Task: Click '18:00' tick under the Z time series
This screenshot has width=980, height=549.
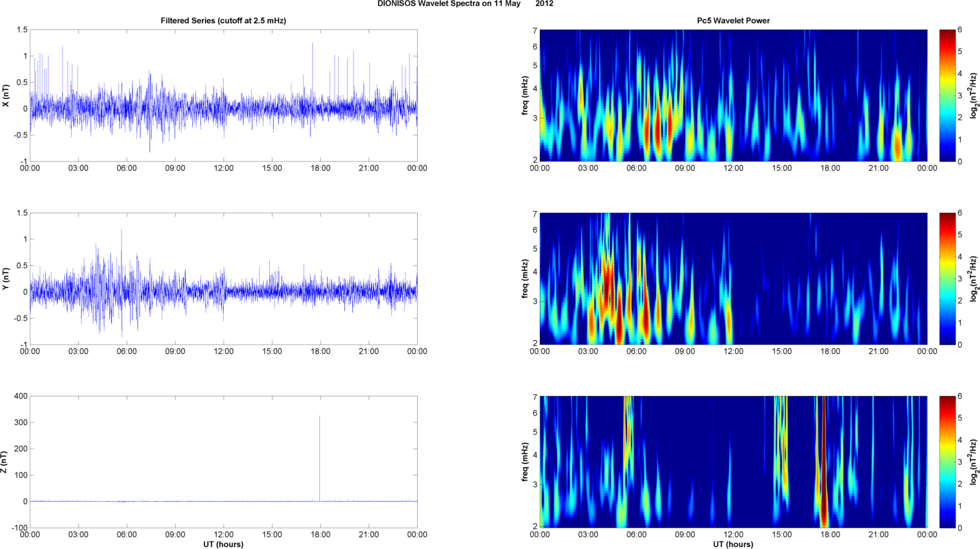Action: (320, 534)
